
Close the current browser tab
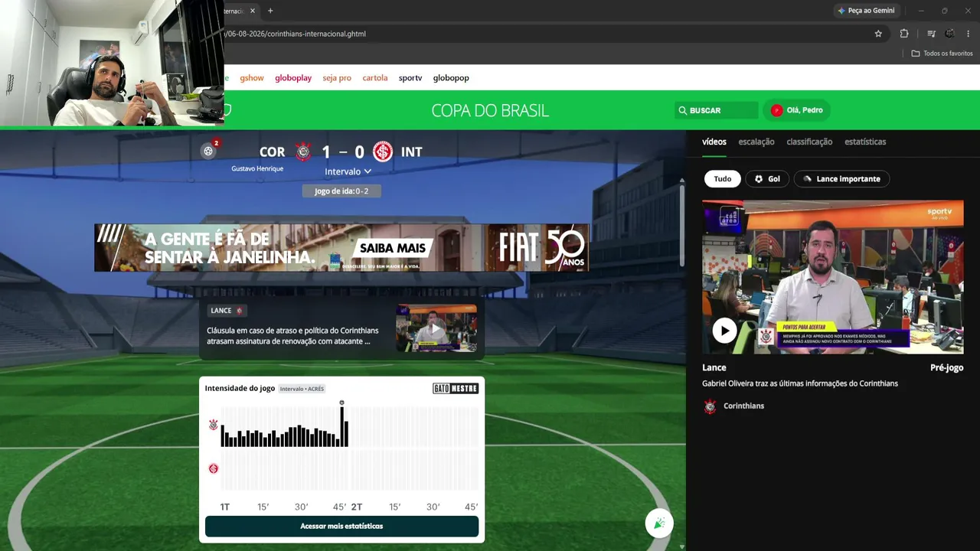253,11
